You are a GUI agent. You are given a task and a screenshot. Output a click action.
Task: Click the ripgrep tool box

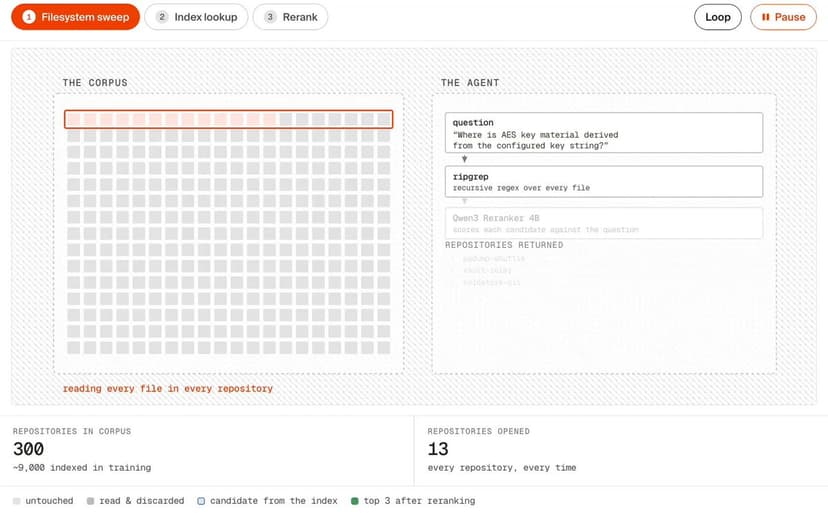pos(604,182)
